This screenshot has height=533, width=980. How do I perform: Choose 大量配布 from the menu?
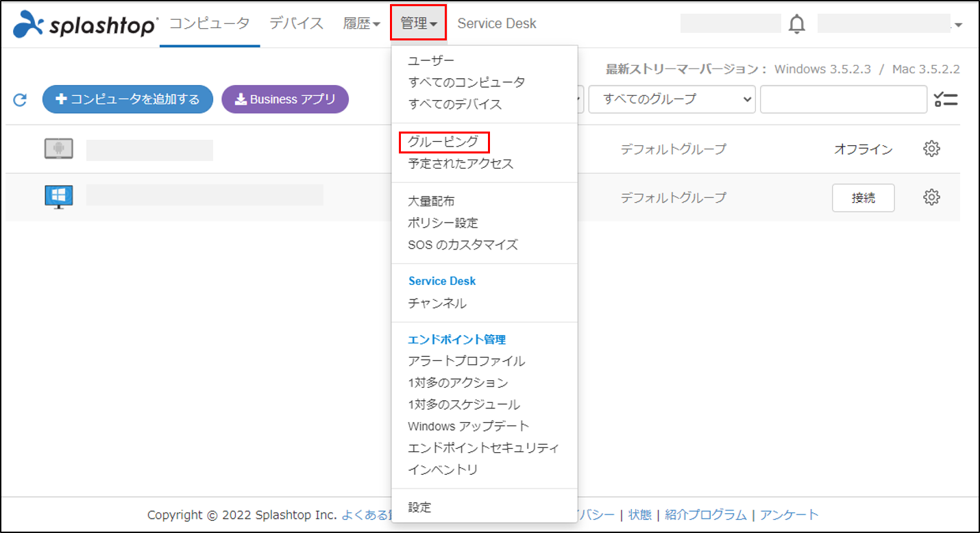point(431,201)
